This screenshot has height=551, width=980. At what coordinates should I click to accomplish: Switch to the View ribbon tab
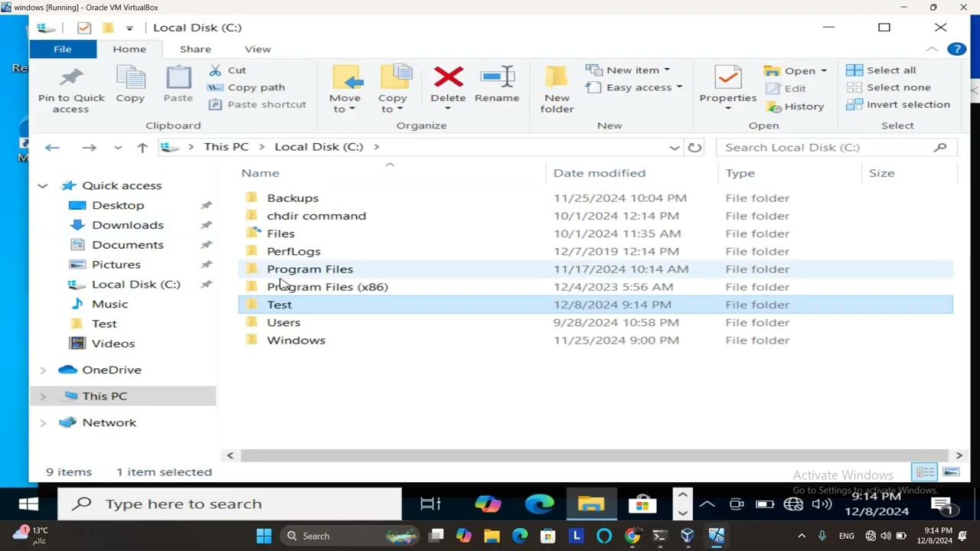coord(257,49)
